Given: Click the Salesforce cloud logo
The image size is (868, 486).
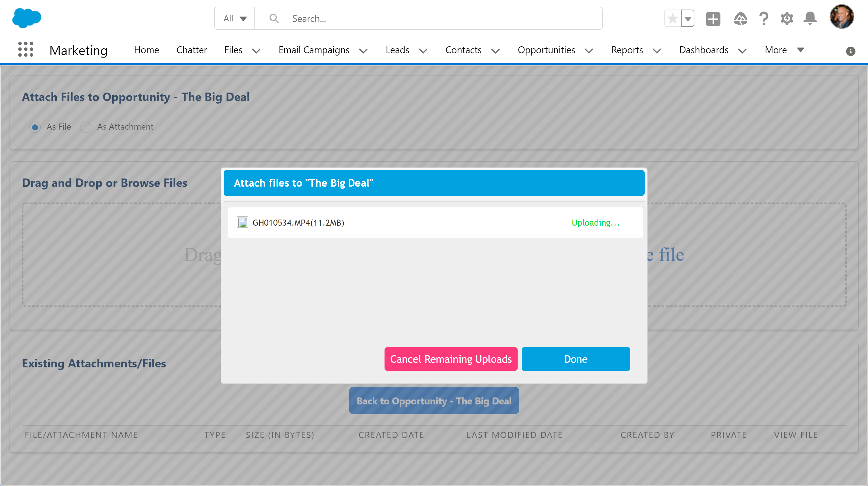Looking at the screenshot, I should pyautogui.click(x=27, y=18).
